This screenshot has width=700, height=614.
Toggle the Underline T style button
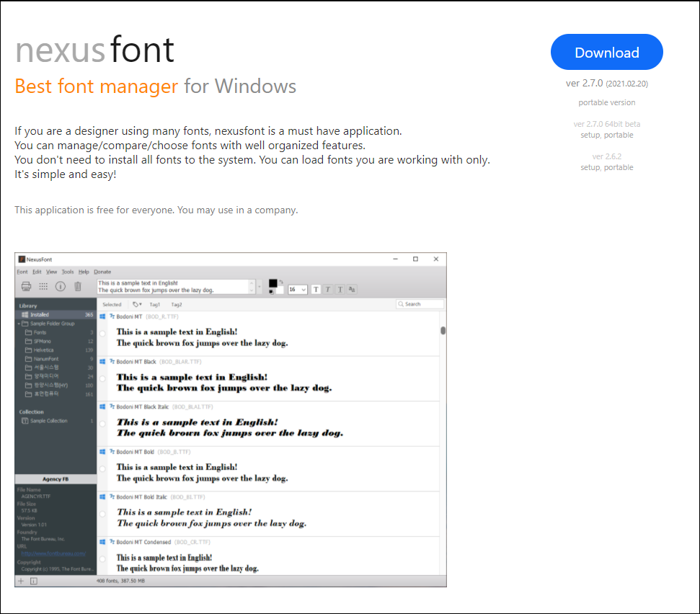coord(340,289)
